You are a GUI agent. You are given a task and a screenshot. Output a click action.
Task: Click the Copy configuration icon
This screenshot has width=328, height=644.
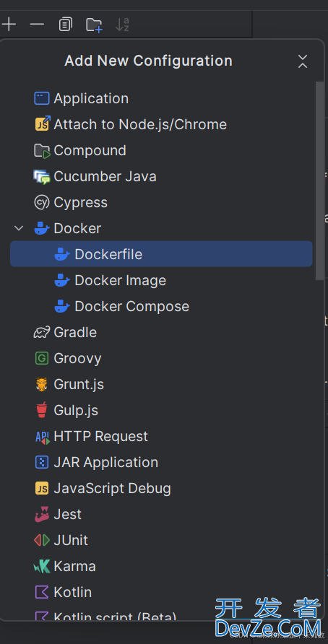pos(65,25)
